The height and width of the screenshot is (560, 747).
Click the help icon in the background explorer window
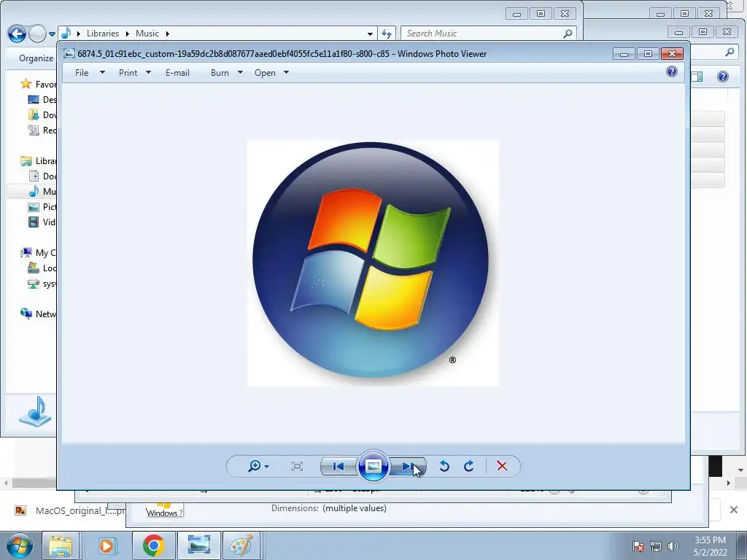(x=723, y=77)
